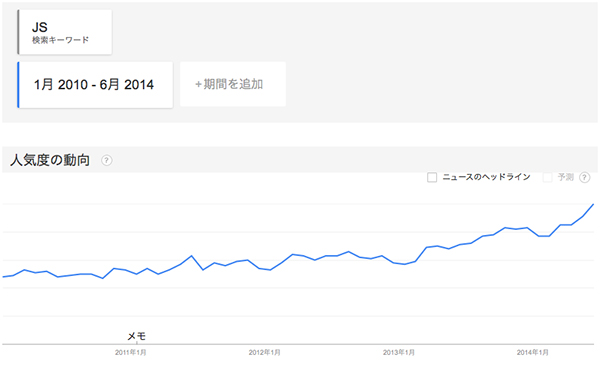Open the 1月 2010 - 6月 2014 period selector
This screenshot has width=600, height=366.
click(95, 85)
